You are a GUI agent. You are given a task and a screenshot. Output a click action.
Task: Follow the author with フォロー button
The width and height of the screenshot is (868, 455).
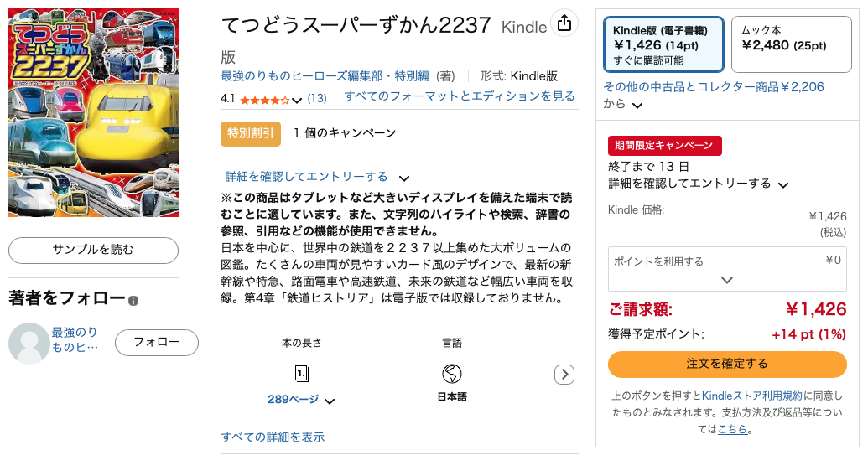157,342
